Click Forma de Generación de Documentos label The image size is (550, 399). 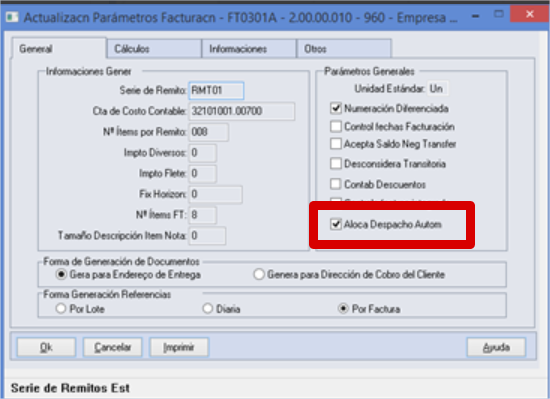[x=121, y=261]
